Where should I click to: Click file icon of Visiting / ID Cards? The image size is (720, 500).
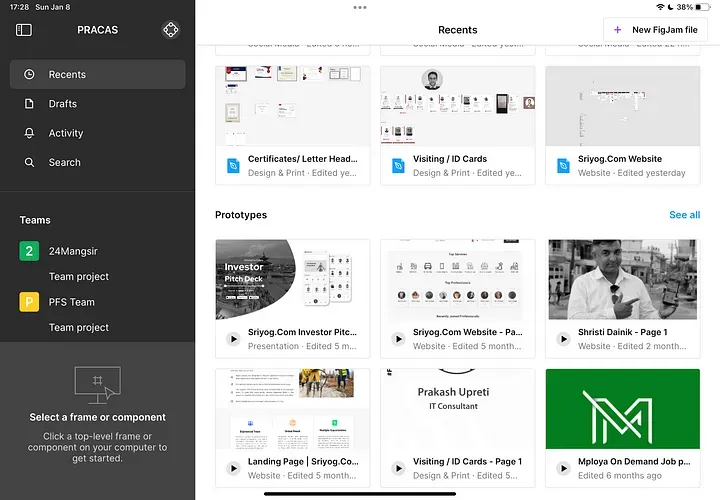coord(398,166)
